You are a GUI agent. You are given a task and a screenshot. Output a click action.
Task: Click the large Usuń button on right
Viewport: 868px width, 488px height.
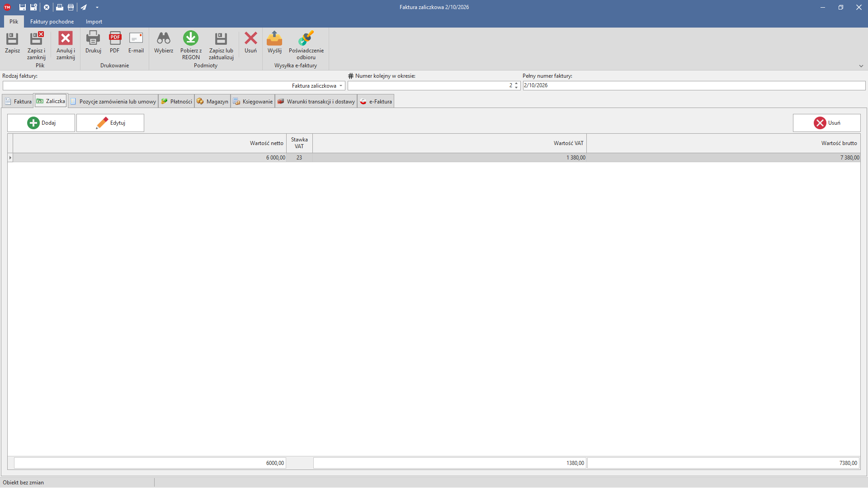(826, 123)
